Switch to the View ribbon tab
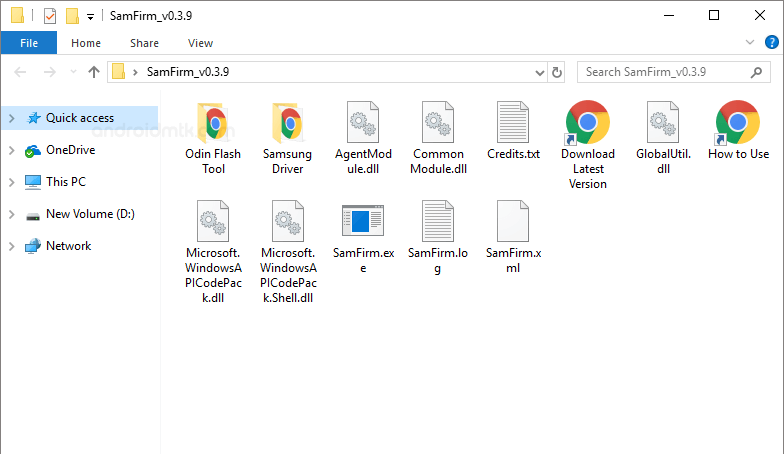Image resolution: width=784 pixels, height=454 pixels. (200, 43)
